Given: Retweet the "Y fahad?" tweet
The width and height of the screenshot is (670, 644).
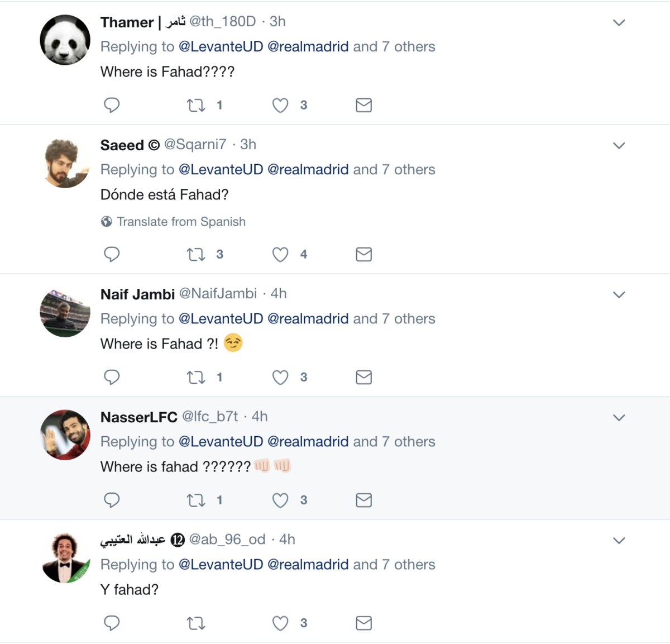Looking at the screenshot, I should click(x=196, y=623).
